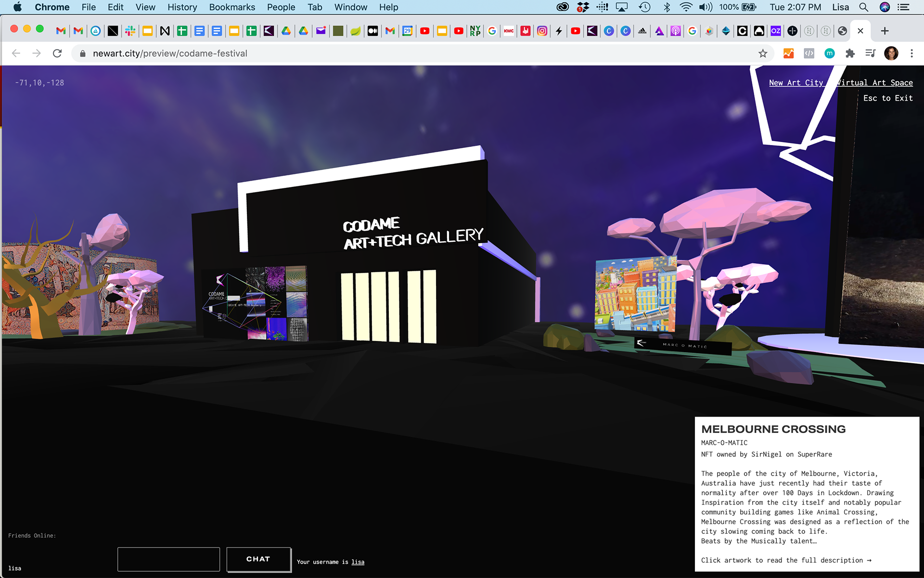Open the Help menu
This screenshot has height=578, width=924.
(388, 7)
